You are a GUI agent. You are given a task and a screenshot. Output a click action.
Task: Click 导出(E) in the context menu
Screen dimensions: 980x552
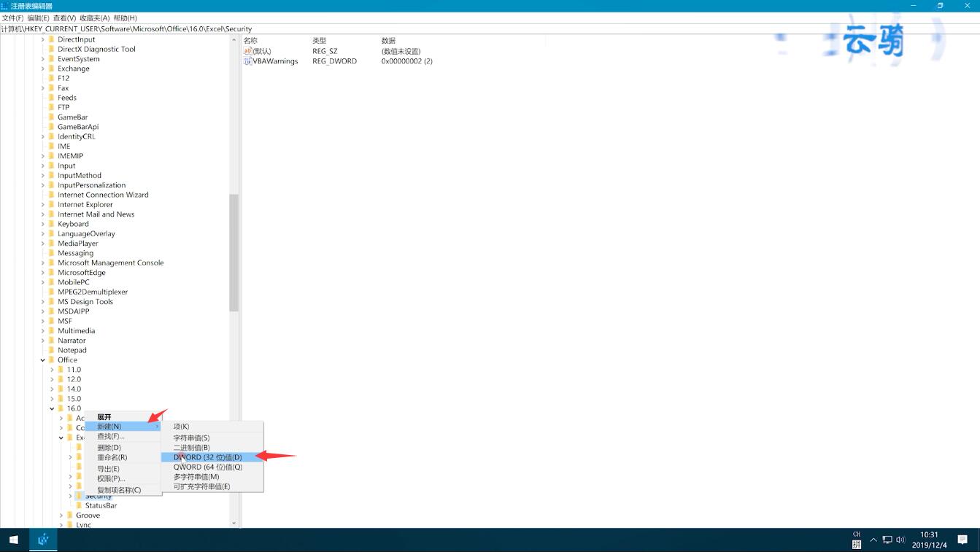[123, 468]
